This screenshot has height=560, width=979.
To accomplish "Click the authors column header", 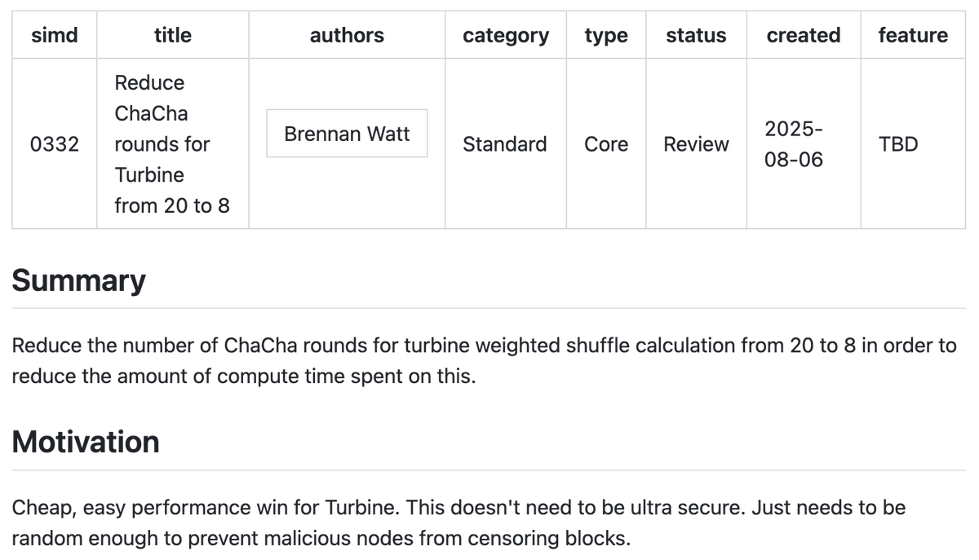I will tap(347, 35).
